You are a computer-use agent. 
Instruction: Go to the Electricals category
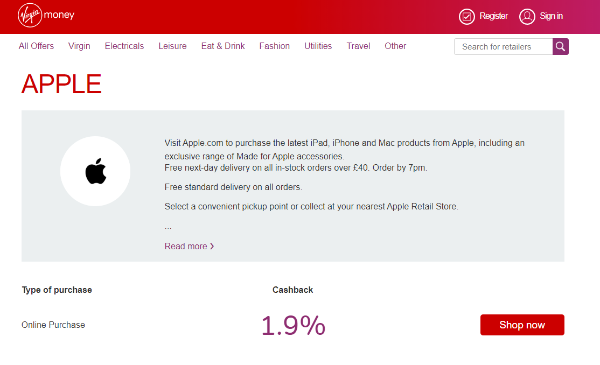(x=124, y=46)
